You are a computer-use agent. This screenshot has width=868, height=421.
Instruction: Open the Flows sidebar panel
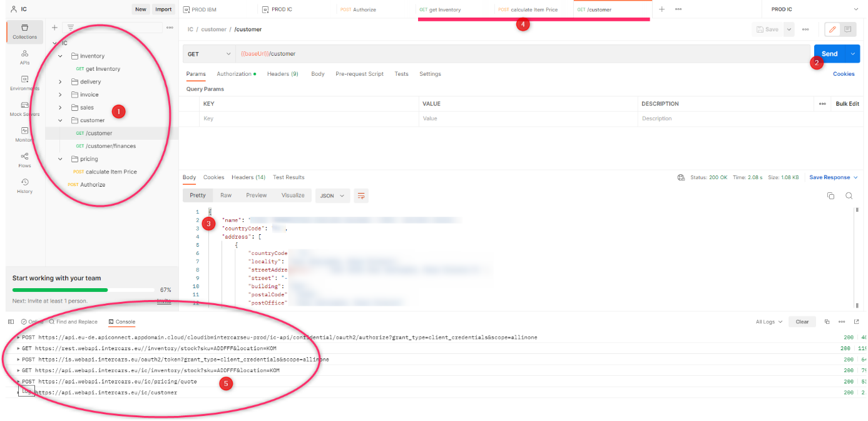(25, 160)
